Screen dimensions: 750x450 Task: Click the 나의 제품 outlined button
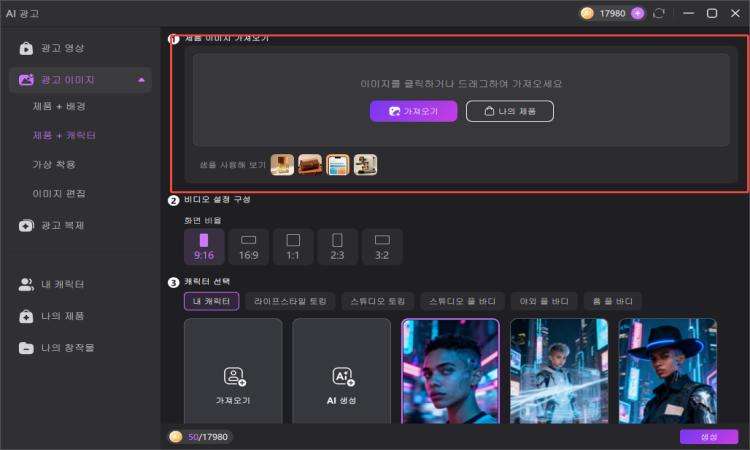[x=510, y=111]
